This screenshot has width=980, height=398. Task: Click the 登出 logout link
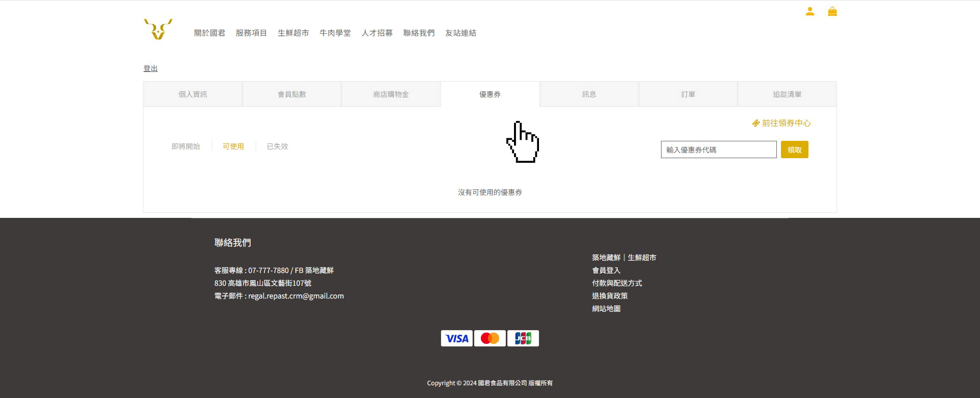point(151,68)
